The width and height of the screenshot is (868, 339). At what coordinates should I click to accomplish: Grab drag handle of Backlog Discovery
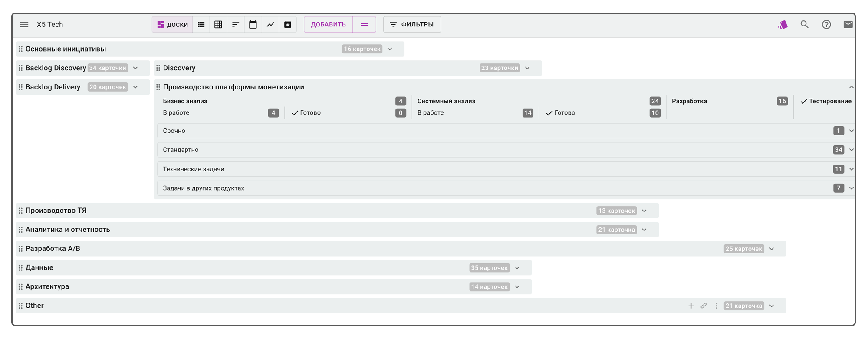(x=20, y=68)
